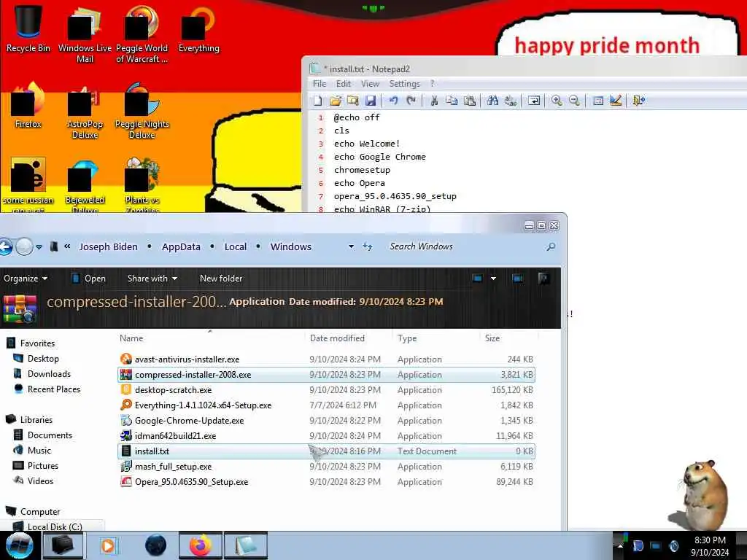747x560 pixels.
Task: Select Google-Chrome-Update.exe file
Action: [326, 421]
